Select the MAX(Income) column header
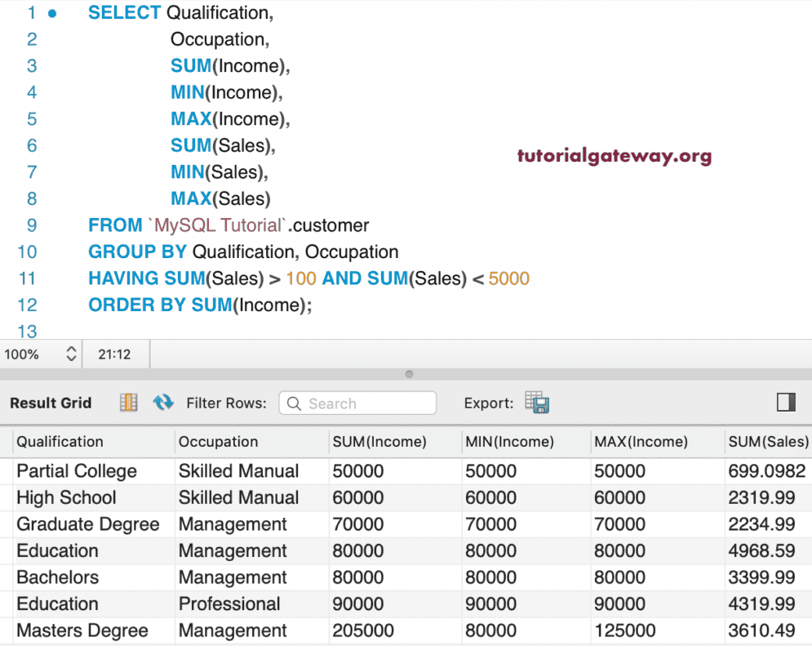This screenshot has width=812, height=646. 641,442
